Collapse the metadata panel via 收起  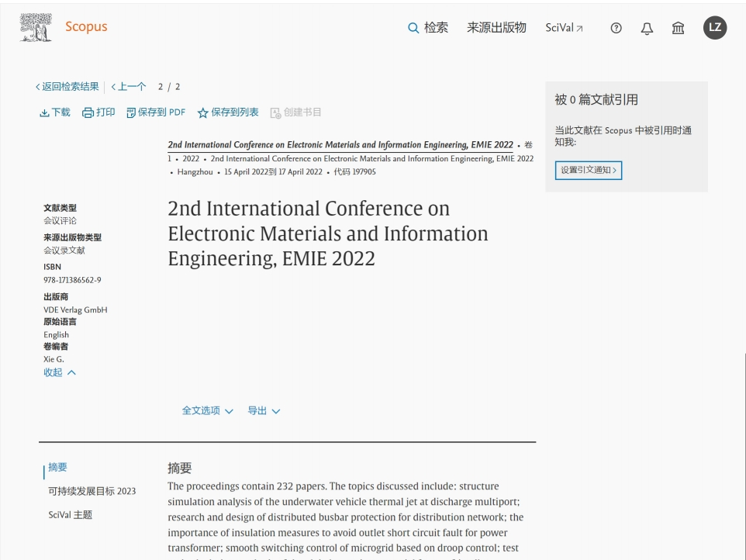pyautogui.click(x=54, y=372)
